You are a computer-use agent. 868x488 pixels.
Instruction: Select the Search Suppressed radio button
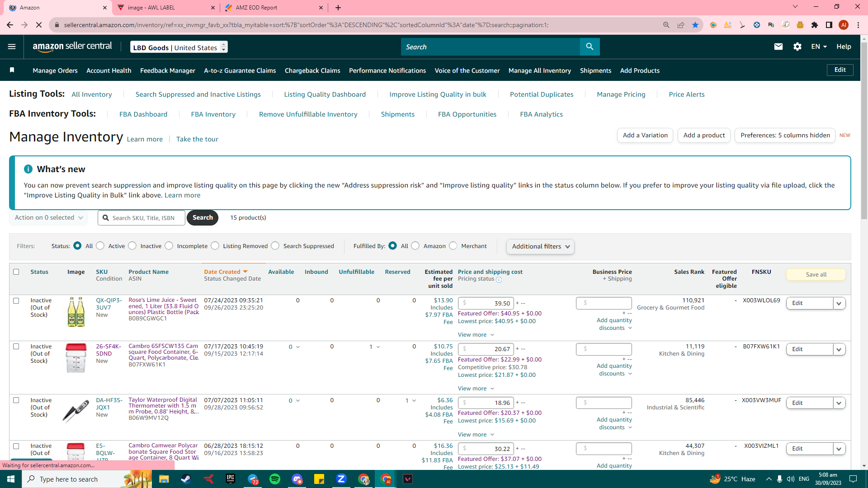tap(275, 246)
